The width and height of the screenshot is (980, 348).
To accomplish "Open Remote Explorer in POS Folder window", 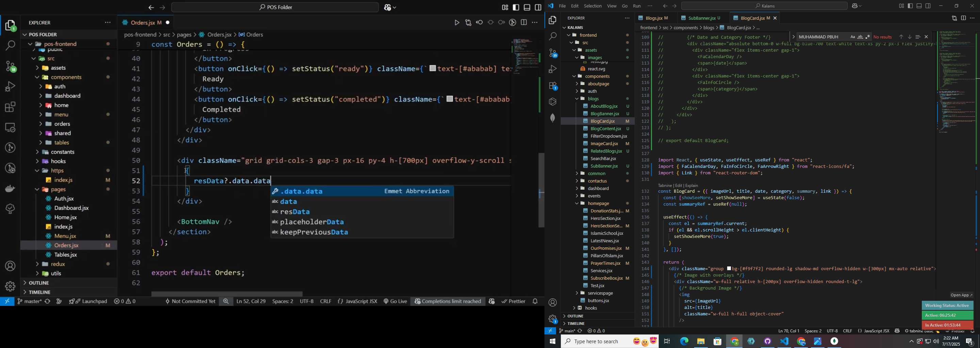I will (x=10, y=127).
